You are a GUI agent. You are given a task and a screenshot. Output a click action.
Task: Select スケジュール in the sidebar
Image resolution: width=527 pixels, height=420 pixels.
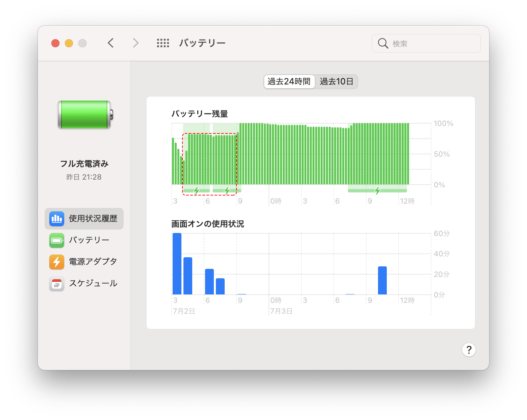[93, 283]
